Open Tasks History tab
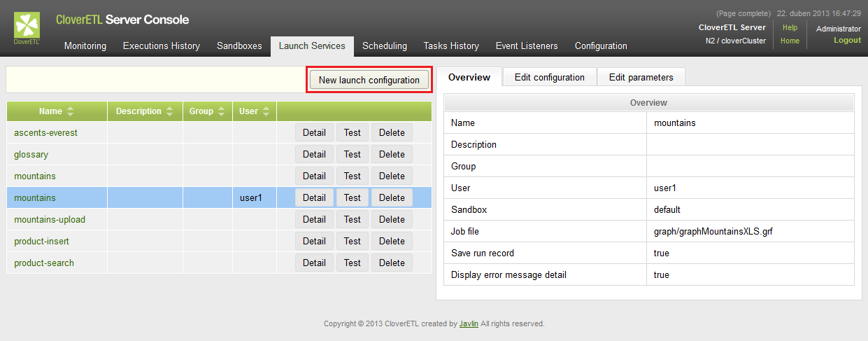 (451, 46)
